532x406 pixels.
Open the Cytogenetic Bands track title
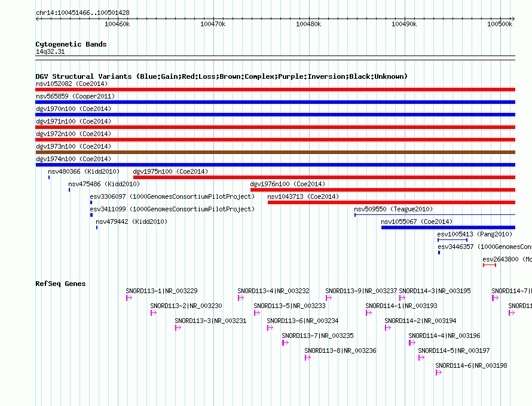point(71,44)
